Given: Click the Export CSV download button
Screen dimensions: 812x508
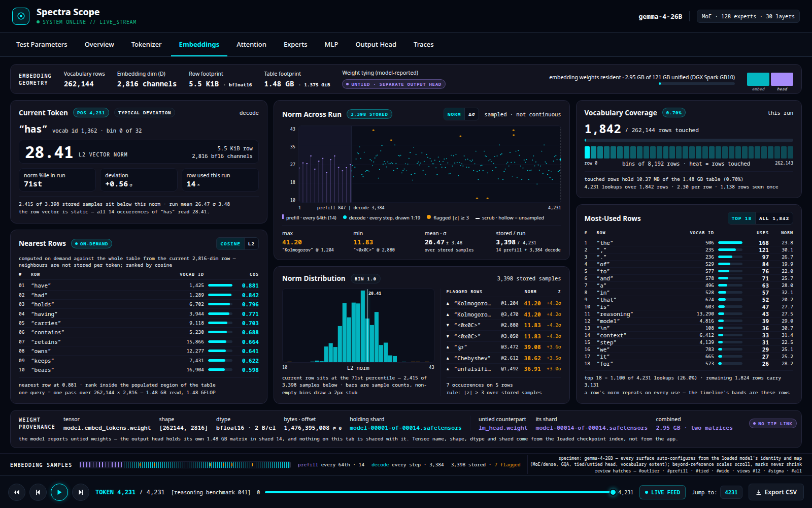Looking at the screenshot, I should coord(776,492).
